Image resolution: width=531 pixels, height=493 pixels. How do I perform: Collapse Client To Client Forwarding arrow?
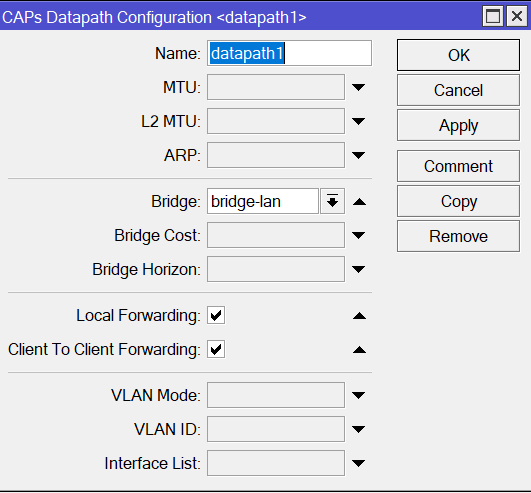tap(359, 350)
